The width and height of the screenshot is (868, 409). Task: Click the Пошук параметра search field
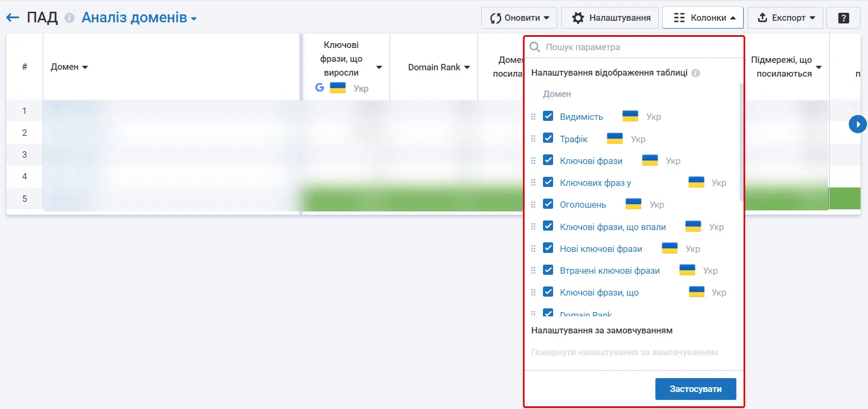pyautogui.click(x=634, y=47)
